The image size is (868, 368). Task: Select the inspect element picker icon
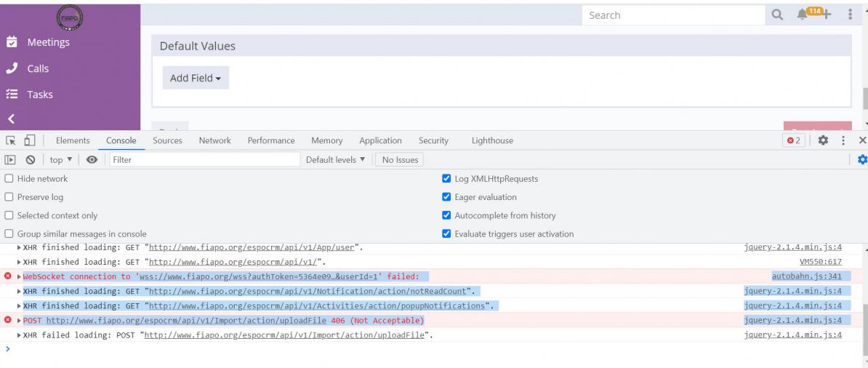pos(10,140)
